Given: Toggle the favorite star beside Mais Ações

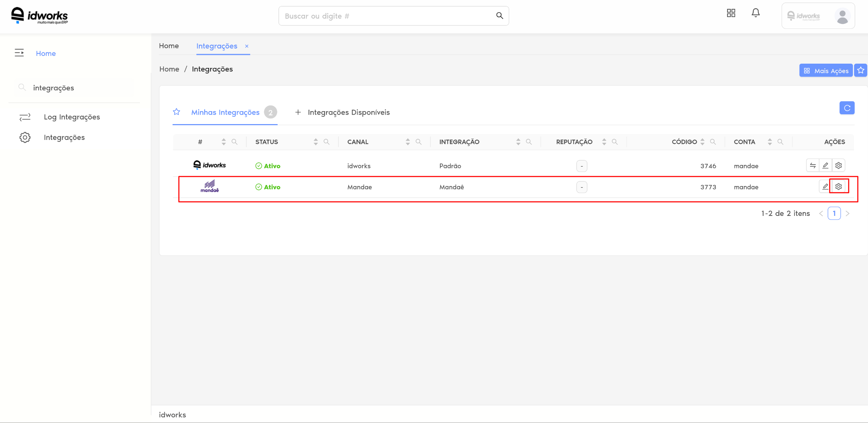Looking at the screenshot, I should pyautogui.click(x=861, y=70).
